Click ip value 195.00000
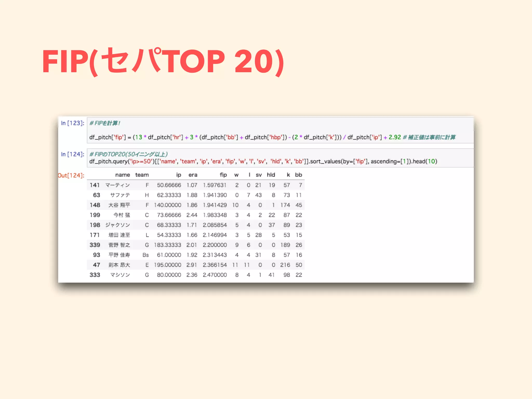 (168, 265)
